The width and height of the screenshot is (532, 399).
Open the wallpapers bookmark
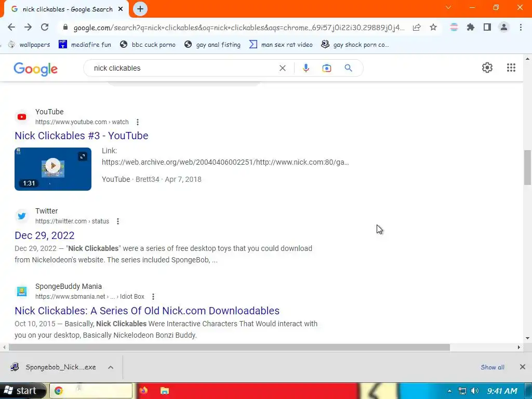[x=29, y=45]
